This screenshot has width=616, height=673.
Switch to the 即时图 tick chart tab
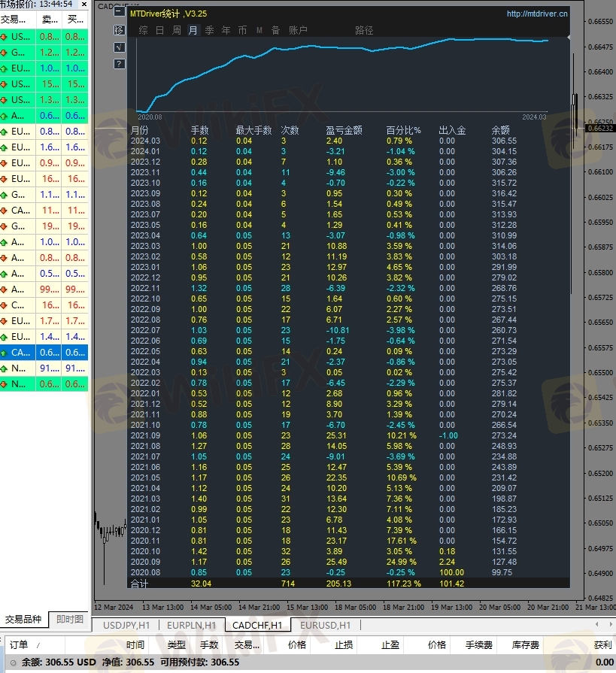coord(70,620)
